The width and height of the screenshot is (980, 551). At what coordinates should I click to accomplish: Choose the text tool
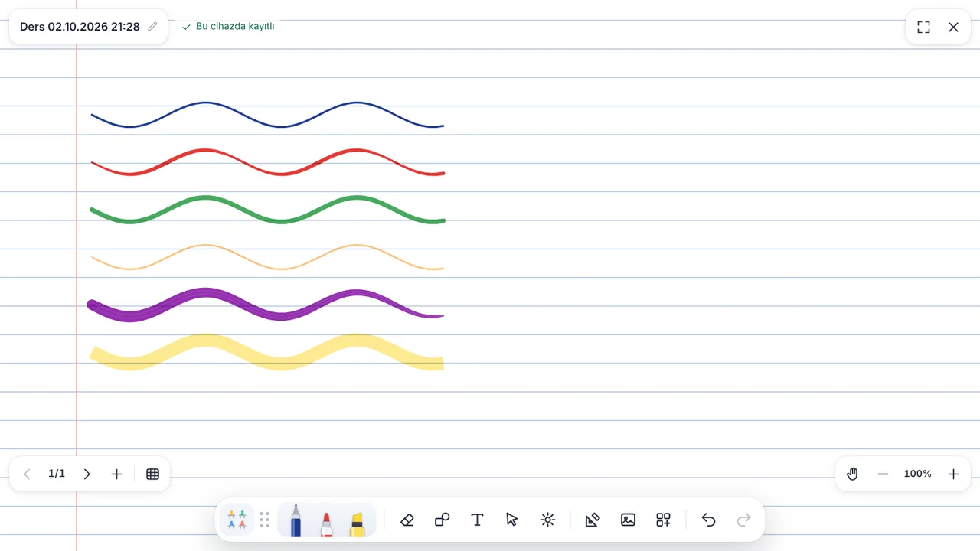click(x=477, y=520)
